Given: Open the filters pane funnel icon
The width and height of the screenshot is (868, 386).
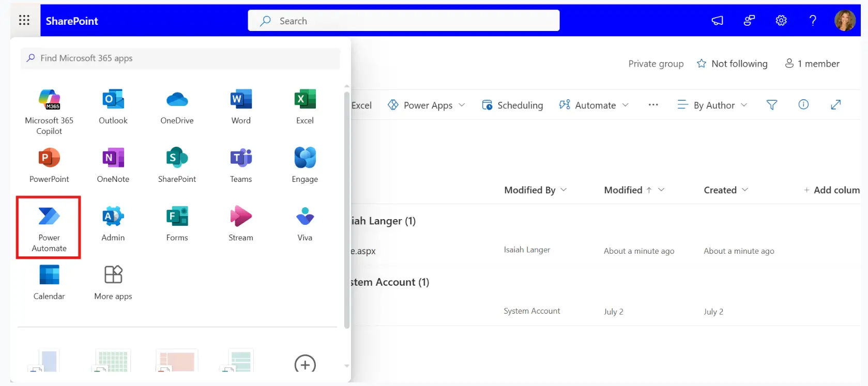Looking at the screenshot, I should tap(771, 105).
